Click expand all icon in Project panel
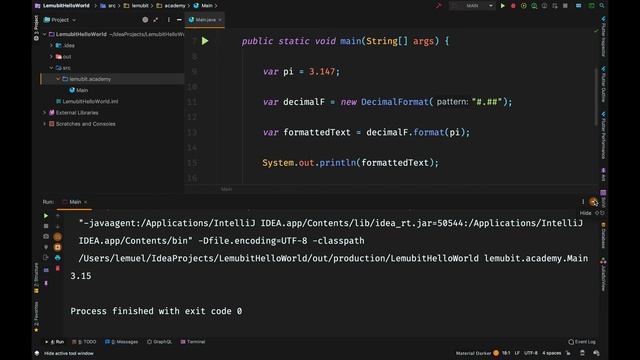Image resolution: width=640 pixels, height=360 pixels. 156,20
